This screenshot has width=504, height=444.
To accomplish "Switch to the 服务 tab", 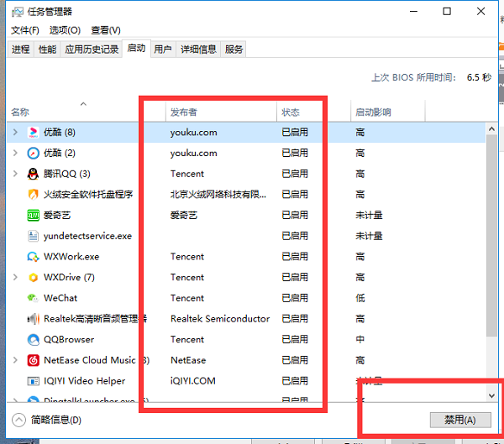I will click(234, 50).
